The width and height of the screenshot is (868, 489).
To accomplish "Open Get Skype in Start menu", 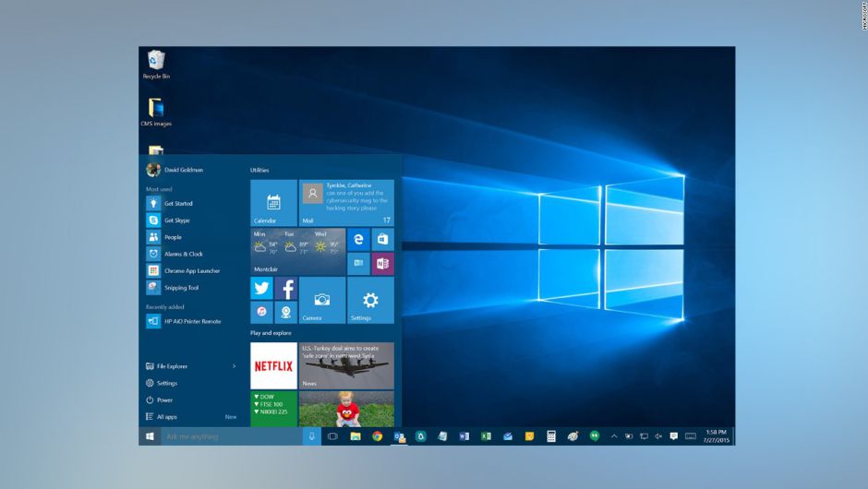I will [168, 221].
